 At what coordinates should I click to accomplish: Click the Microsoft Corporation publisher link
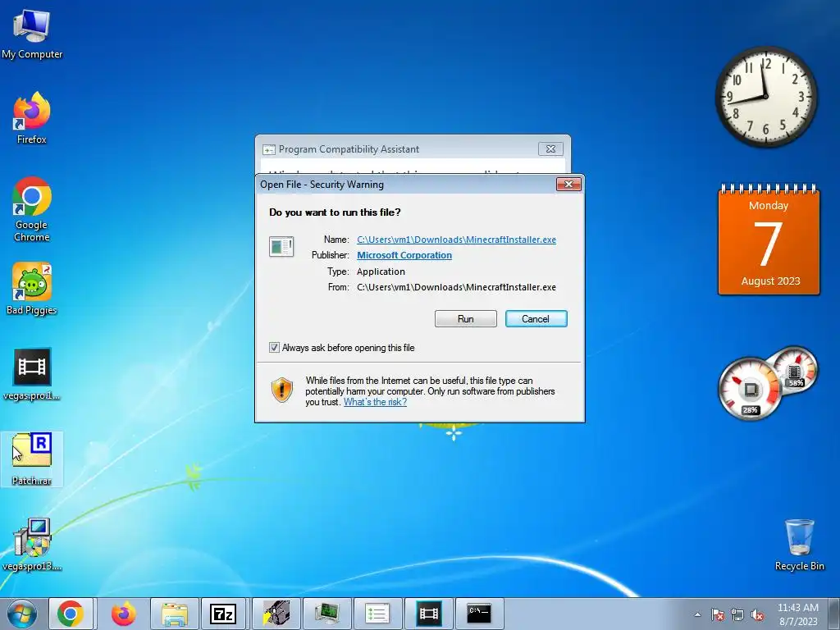(x=404, y=256)
